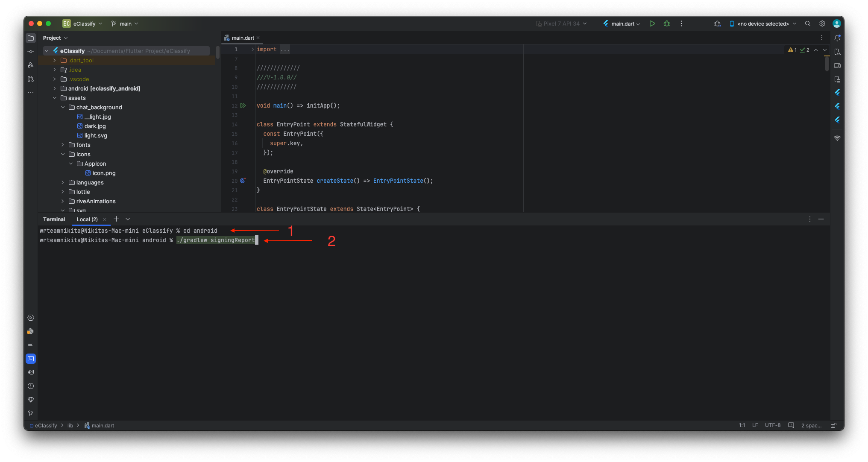Viewport: 868px width, 462px height.
Task: Open the Commit tool window icon
Action: 31,52
